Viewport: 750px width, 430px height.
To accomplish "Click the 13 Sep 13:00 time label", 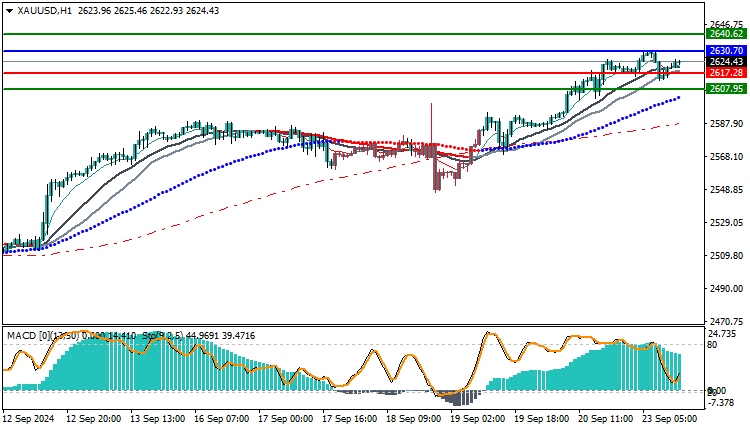I will [x=157, y=419].
